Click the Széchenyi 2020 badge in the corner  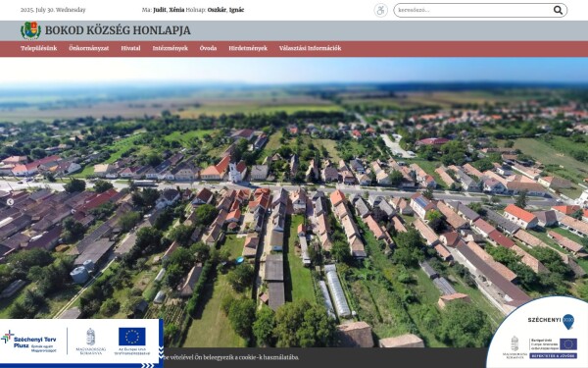click(551, 320)
